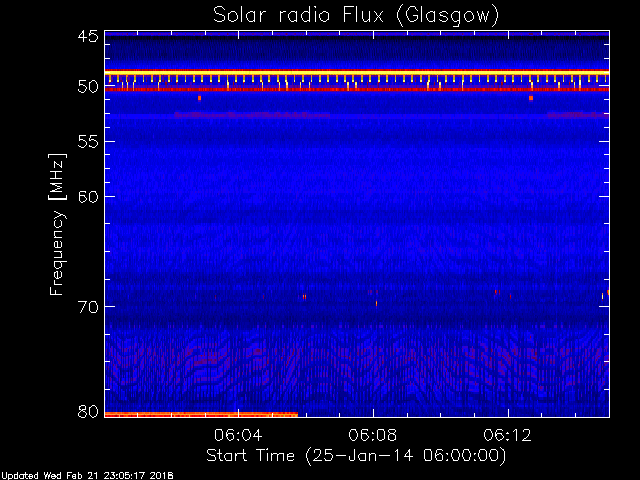This screenshot has height=480, width=640.
Task: Click the 80 MHz tick label
Action: (x=88, y=411)
